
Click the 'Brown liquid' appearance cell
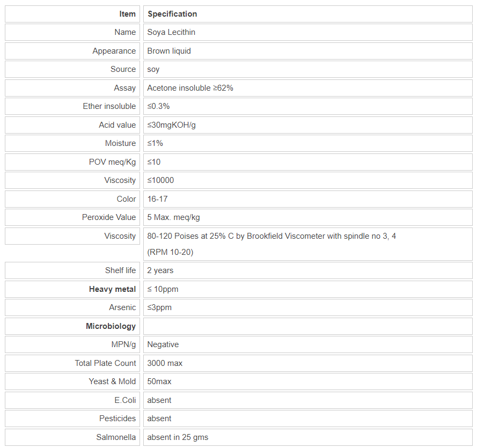pos(169,51)
